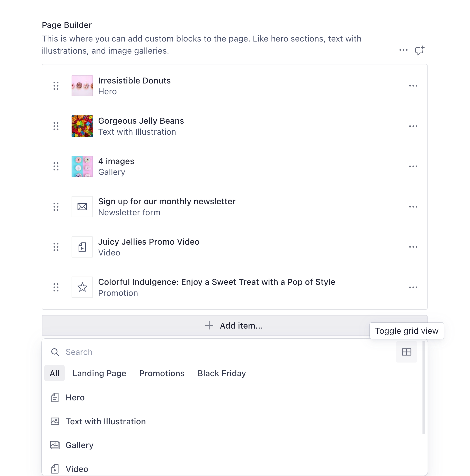Open Gorgeous Jelly Beans item menu
This screenshot has width=470, height=476.
413,126
